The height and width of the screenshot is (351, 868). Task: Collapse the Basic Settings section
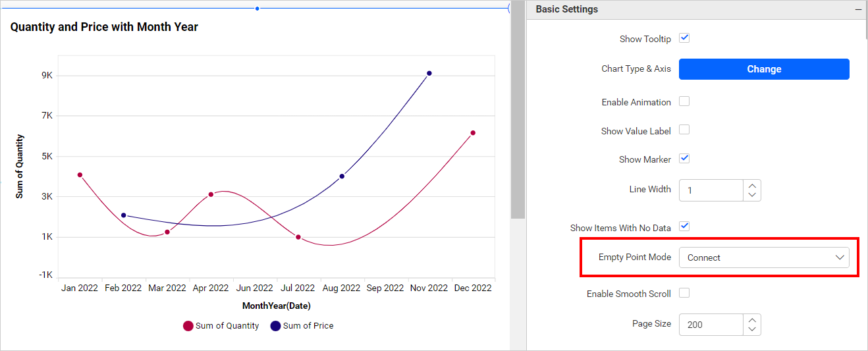(858, 10)
